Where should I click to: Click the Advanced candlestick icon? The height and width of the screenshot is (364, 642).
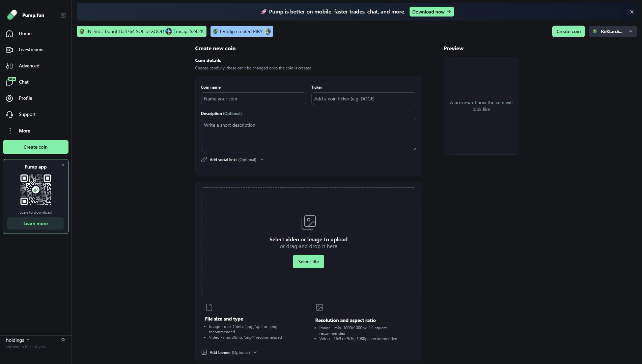[9, 66]
